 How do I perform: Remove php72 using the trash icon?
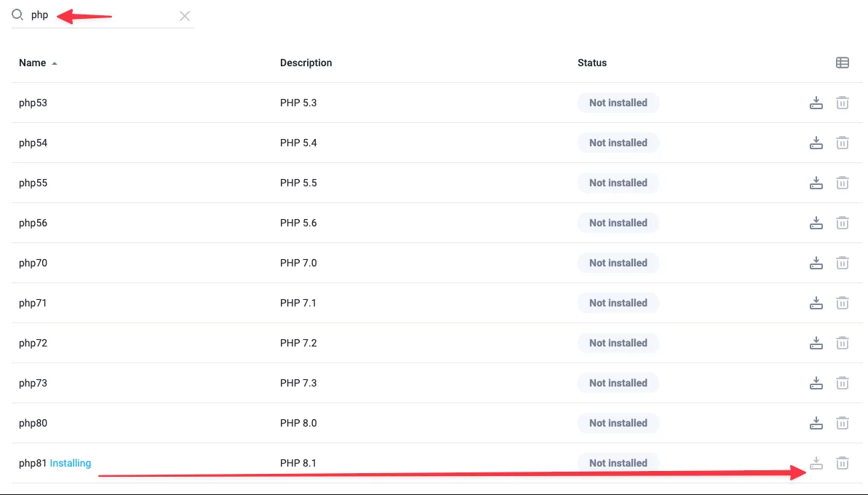(843, 343)
